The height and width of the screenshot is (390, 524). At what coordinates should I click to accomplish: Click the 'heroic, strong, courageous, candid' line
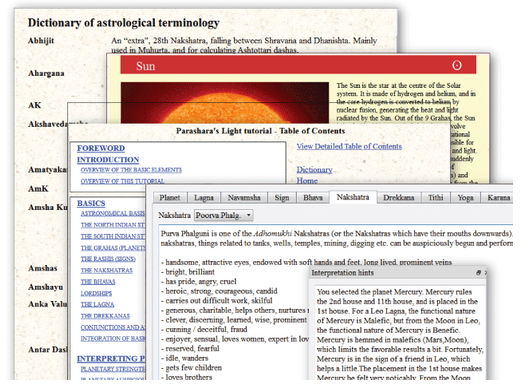point(219,291)
